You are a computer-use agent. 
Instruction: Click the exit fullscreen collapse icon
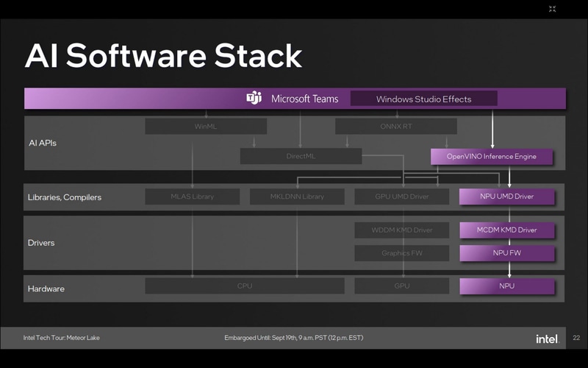tap(553, 9)
